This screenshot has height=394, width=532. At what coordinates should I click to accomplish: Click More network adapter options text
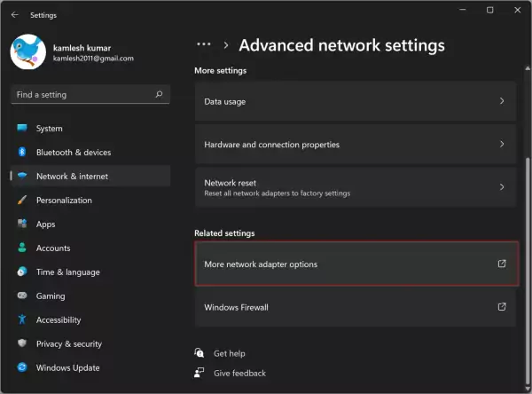[261, 264]
